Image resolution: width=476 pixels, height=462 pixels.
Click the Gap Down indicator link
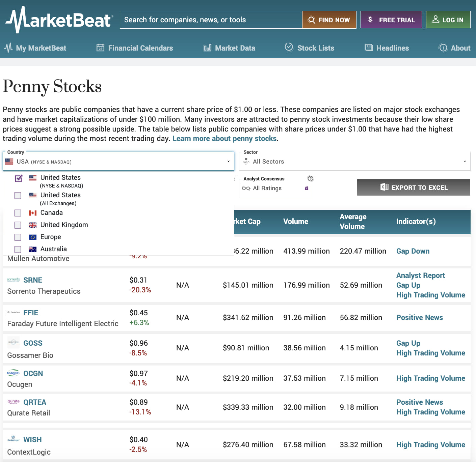pos(413,251)
